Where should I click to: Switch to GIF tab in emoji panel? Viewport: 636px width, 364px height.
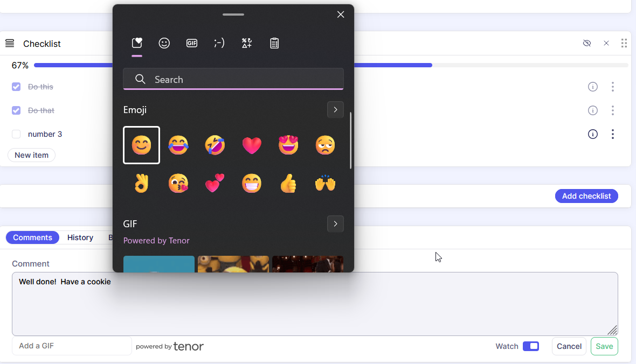tap(191, 44)
